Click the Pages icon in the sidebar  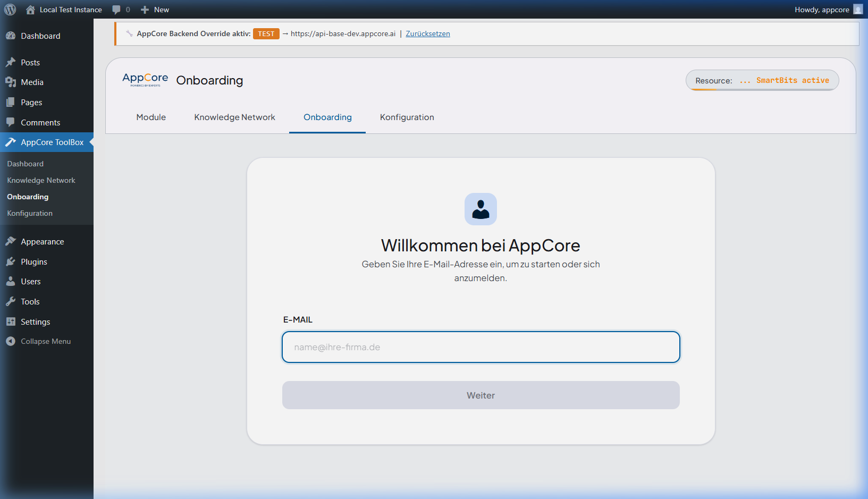[x=11, y=102]
